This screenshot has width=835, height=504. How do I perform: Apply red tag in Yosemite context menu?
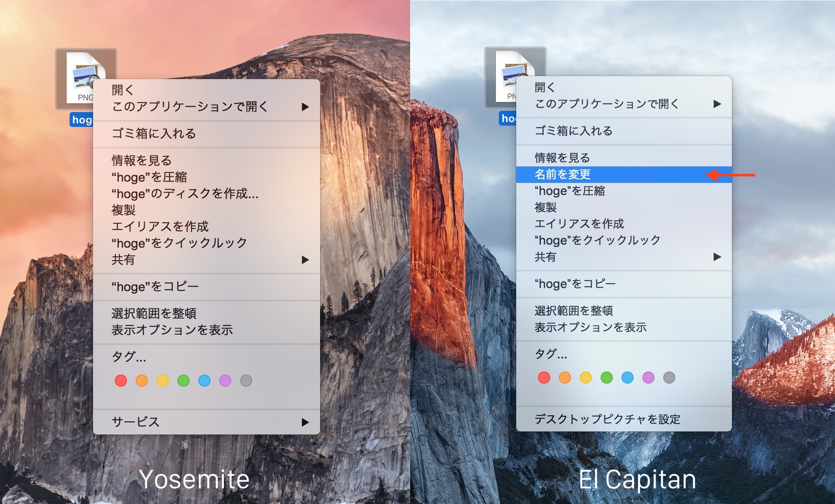point(121,381)
